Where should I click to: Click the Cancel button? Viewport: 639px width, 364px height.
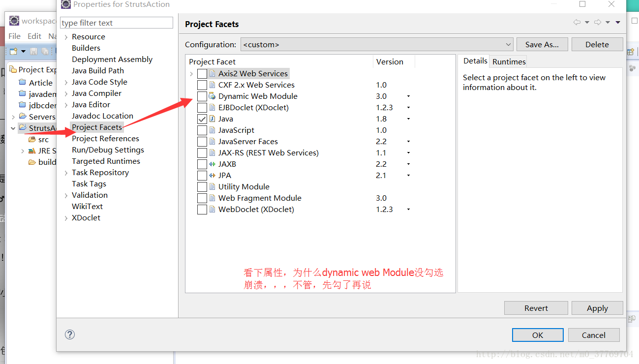tap(594, 335)
